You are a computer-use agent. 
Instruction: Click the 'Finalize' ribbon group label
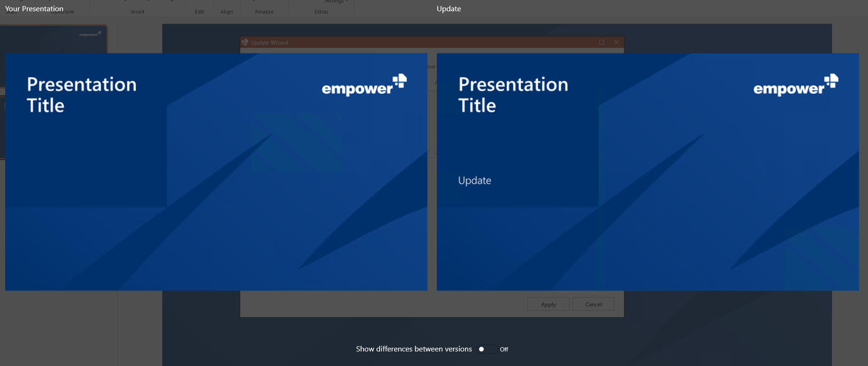264,12
